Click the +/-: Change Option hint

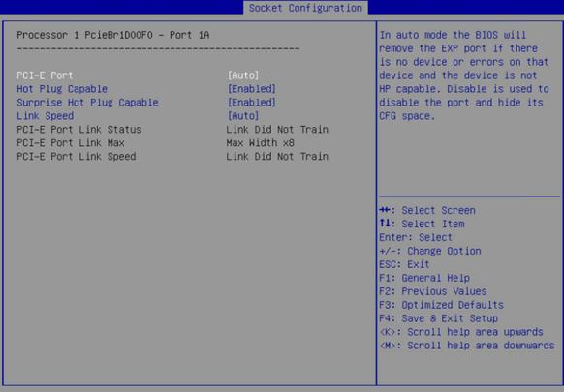tap(430, 251)
